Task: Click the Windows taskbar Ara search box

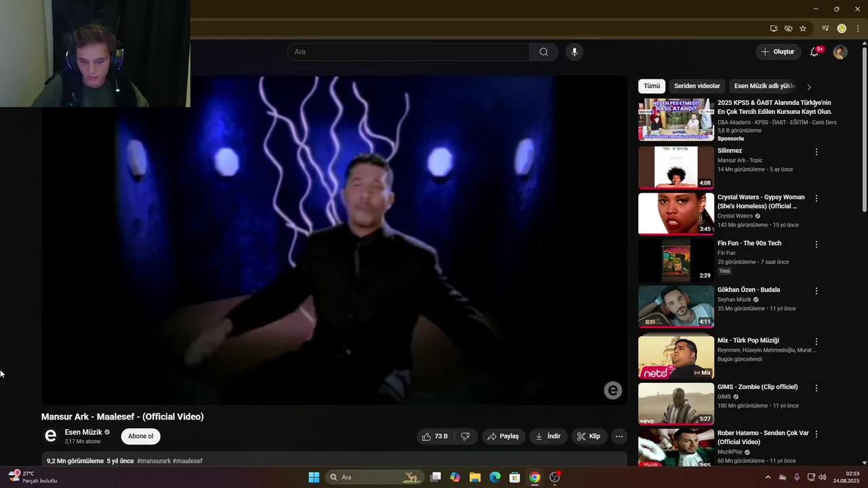Action: [x=375, y=477]
